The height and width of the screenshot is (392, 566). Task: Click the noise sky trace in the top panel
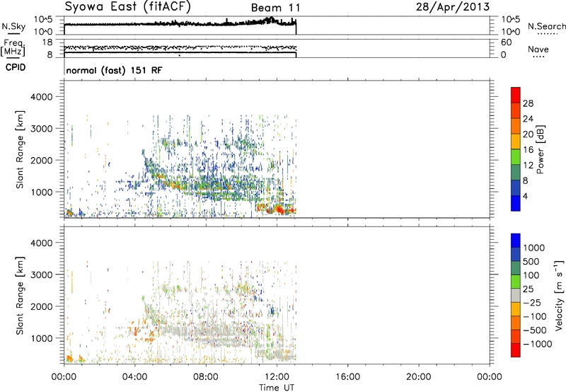180,24
